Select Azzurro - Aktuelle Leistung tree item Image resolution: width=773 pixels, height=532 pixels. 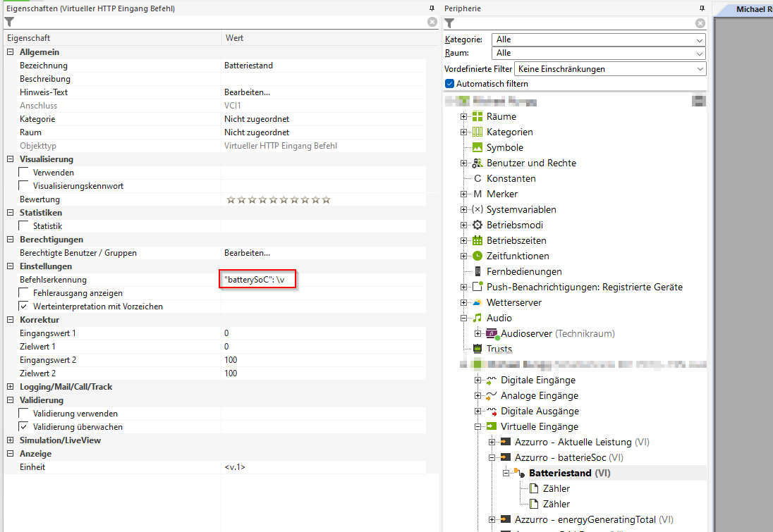pos(573,442)
